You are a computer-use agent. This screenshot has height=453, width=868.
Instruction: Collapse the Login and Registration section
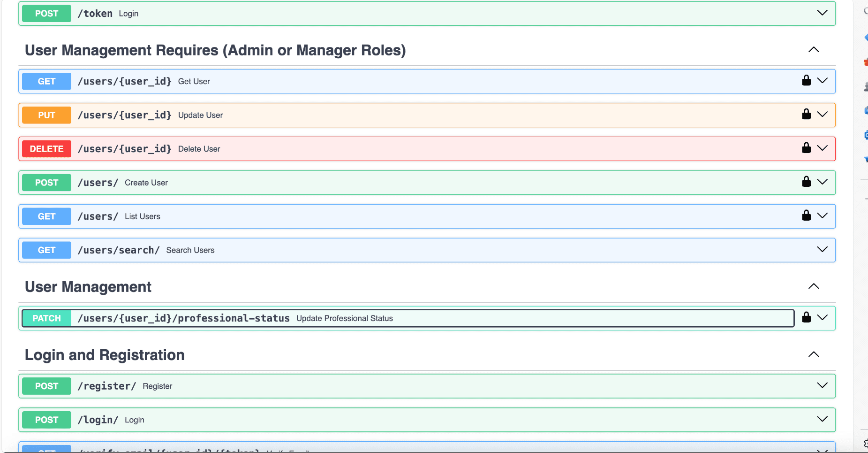point(814,354)
